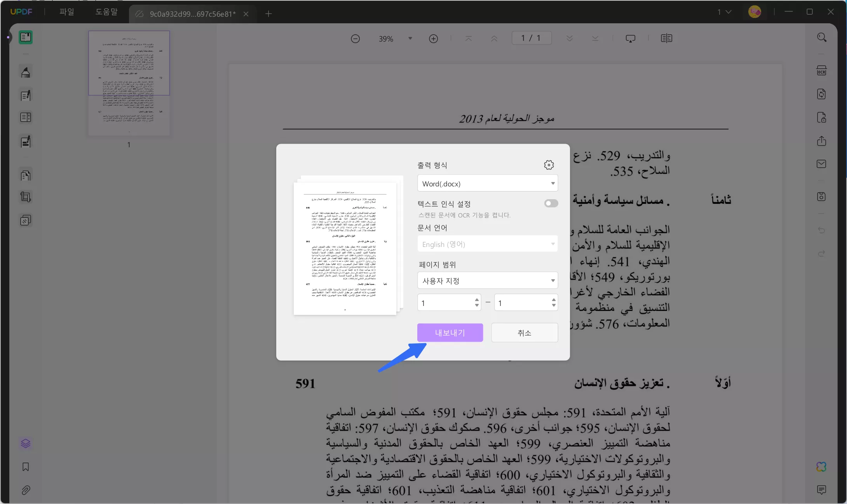Go to the next page arrow

click(570, 38)
